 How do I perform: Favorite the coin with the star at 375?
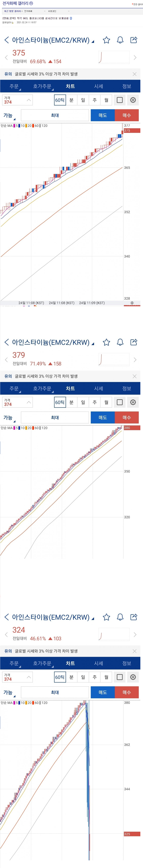(106, 40)
